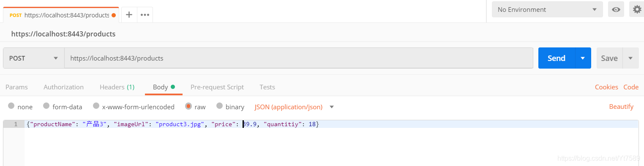Click the request name https://localhost:8443/products title
Viewport: 644px width, 166px height.
pos(63,34)
